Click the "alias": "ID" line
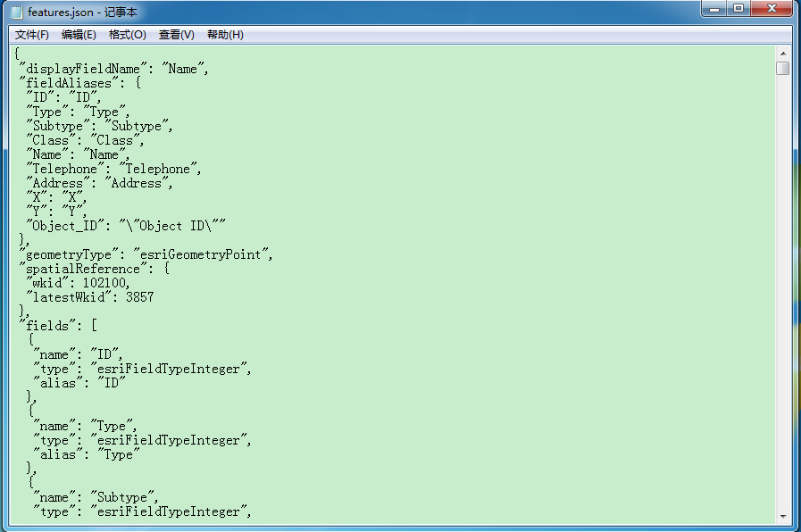The image size is (801, 532). coord(79,384)
